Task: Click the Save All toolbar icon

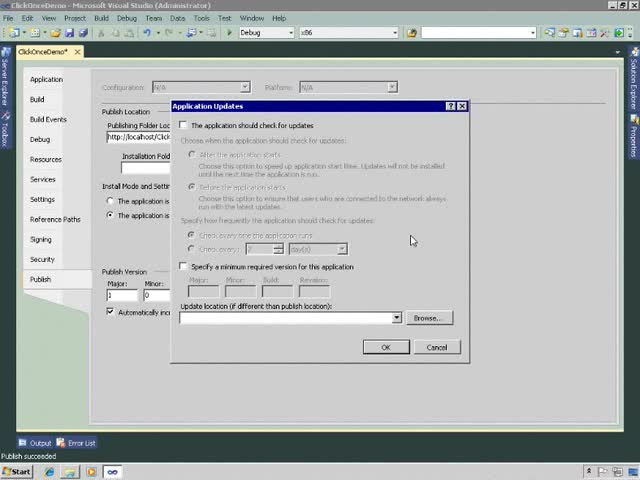Action: 83,33
